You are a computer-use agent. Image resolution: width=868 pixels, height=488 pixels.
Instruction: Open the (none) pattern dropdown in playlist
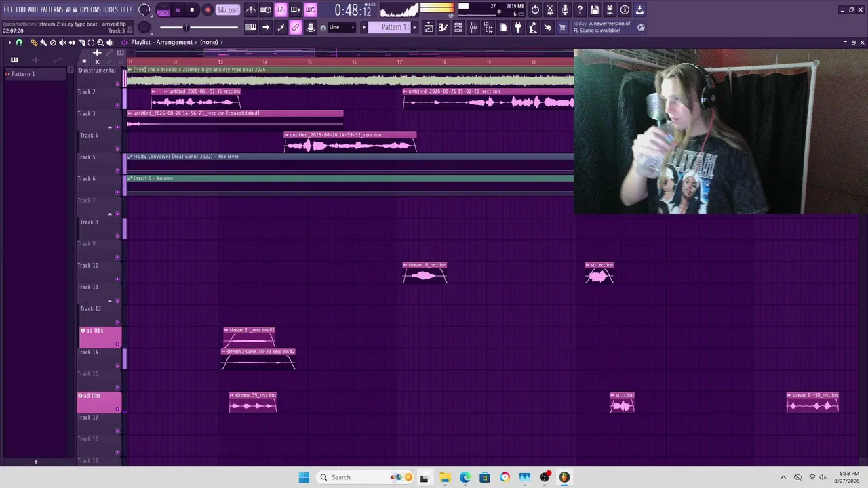click(x=209, y=42)
